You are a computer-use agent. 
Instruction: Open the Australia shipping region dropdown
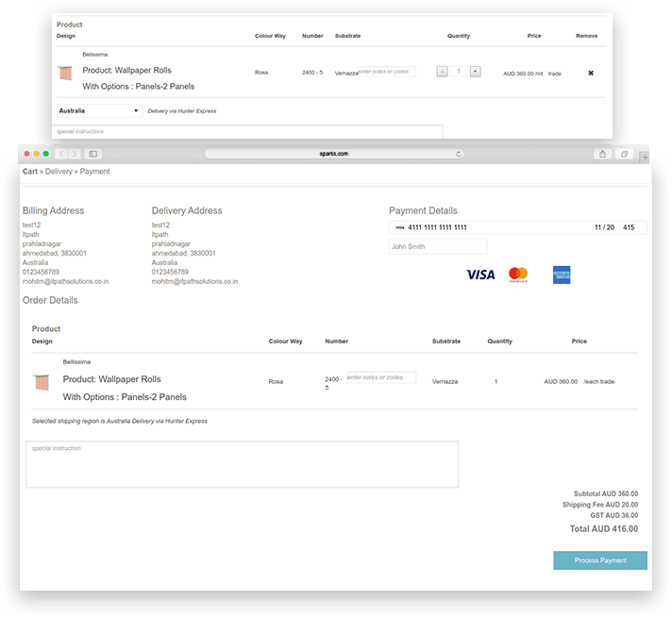point(99,110)
